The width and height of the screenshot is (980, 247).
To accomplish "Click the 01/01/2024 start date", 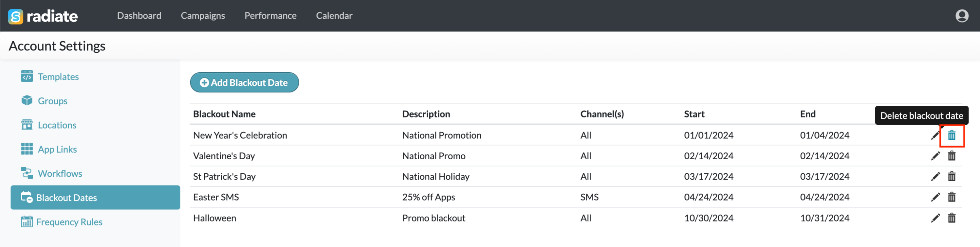I will pyautogui.click(x=708, y=135).
